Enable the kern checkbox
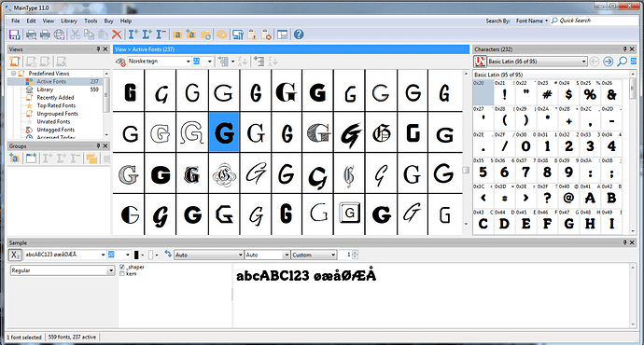The width and height of the screenshot is (644, 345). pos(122,273)
